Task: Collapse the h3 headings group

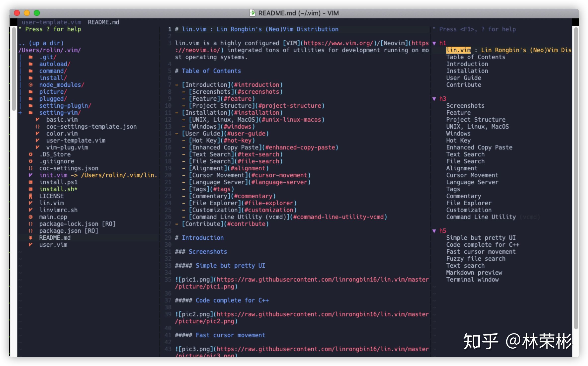Action: (x=434, y=99)
